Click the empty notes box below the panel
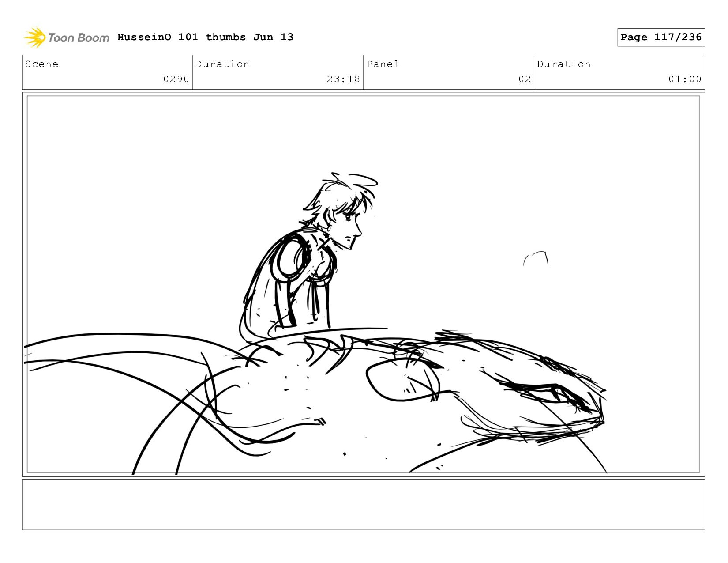The image size is (728, 563). (363, 505)
